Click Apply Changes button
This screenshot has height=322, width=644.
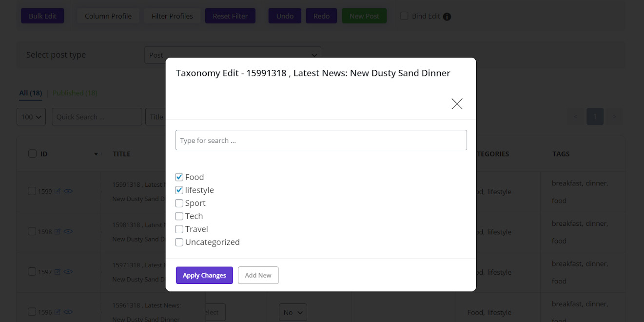tap(204, 275)
